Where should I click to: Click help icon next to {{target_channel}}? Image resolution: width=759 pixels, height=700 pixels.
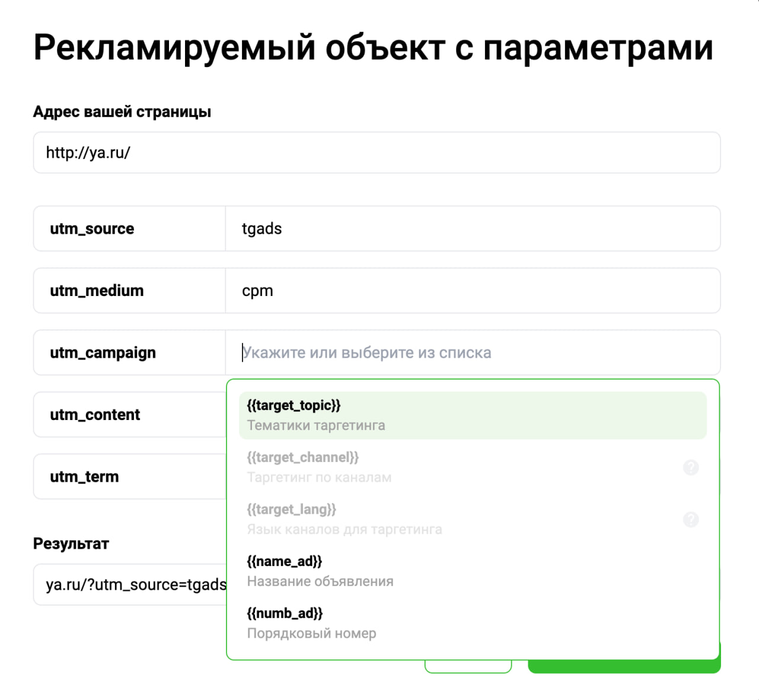click(x=691, y=467)
